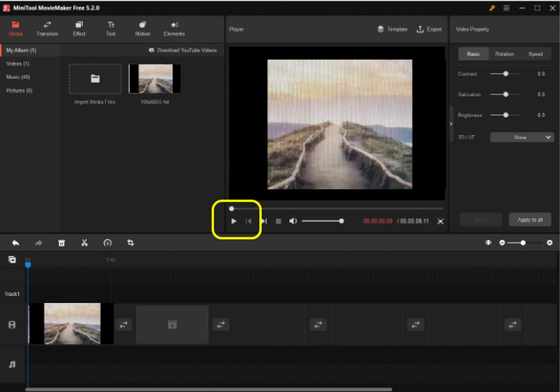Image resolution: width=560 pixels, height=392 pixels.
Task: Click the Export button
Action: [429, 29]
